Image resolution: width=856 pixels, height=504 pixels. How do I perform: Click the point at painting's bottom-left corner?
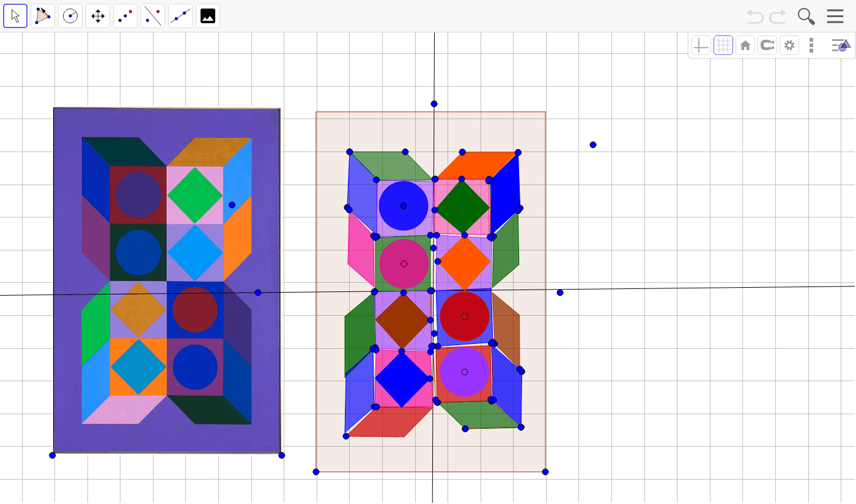tap(52, 455)
